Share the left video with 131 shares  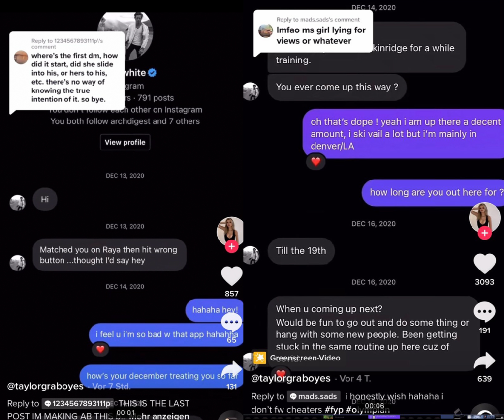(233, 369)
